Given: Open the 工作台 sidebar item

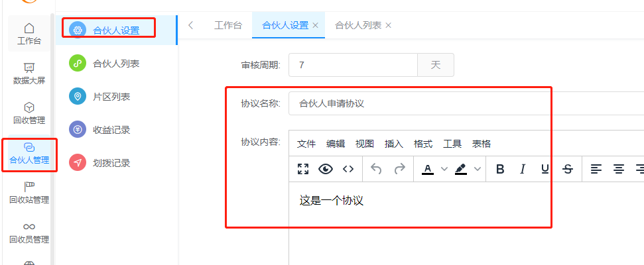Looking at the screenshot, I should point(29,34).
